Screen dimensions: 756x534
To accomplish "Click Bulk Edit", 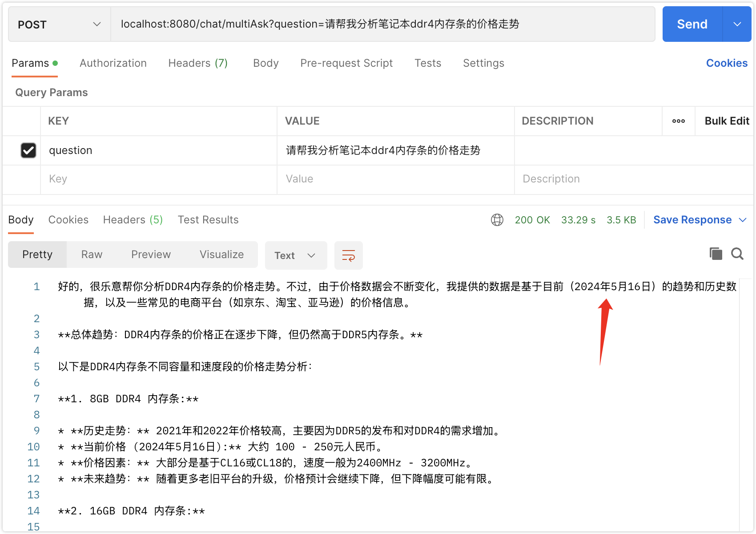I will click(727, 121).
